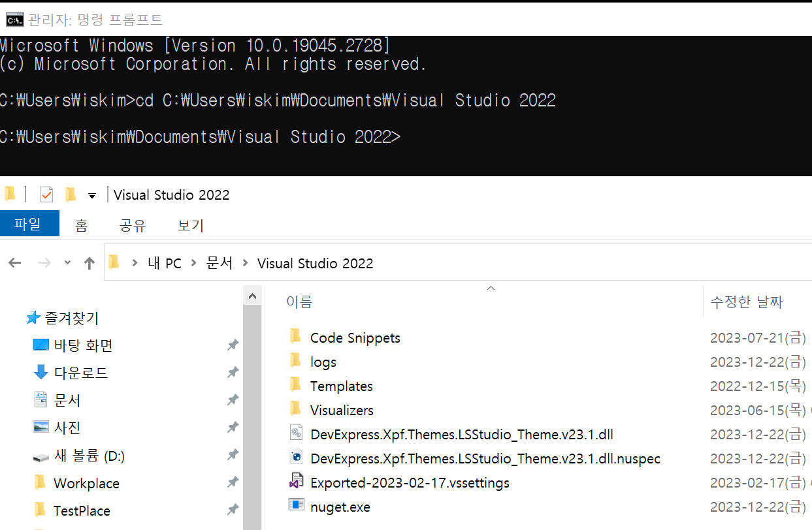Select 내 PC in the address breadcrumb
The height and width of the screenshot is (530, 812).
click(x=165, y=263)
